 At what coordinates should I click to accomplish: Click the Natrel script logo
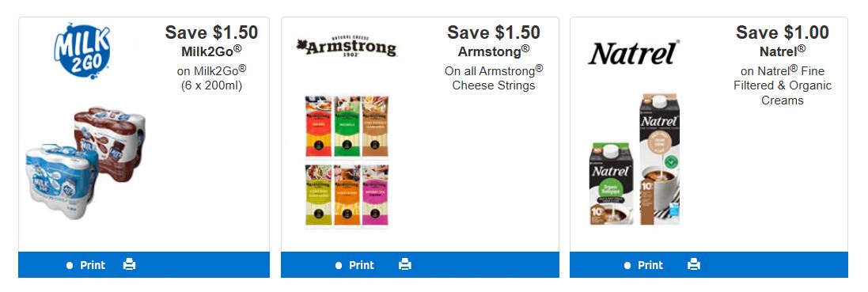tap(634, 53)
